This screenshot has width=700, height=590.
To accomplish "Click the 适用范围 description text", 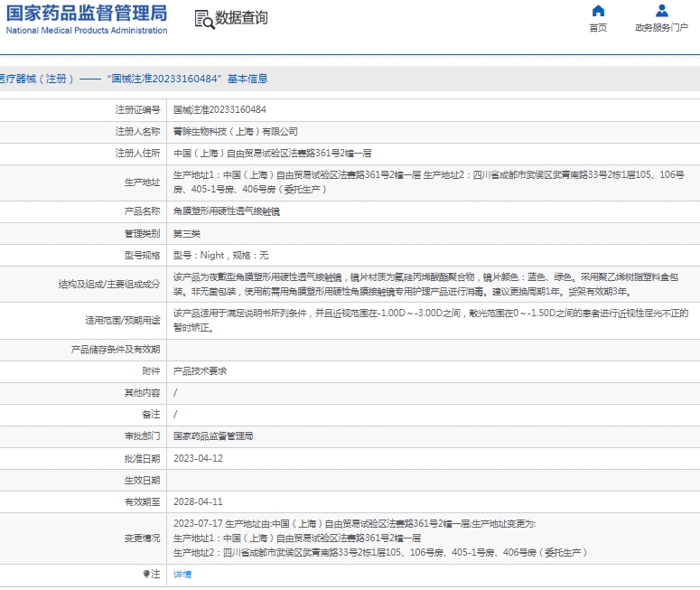I will pyautogui.click(x=431, y=320).
